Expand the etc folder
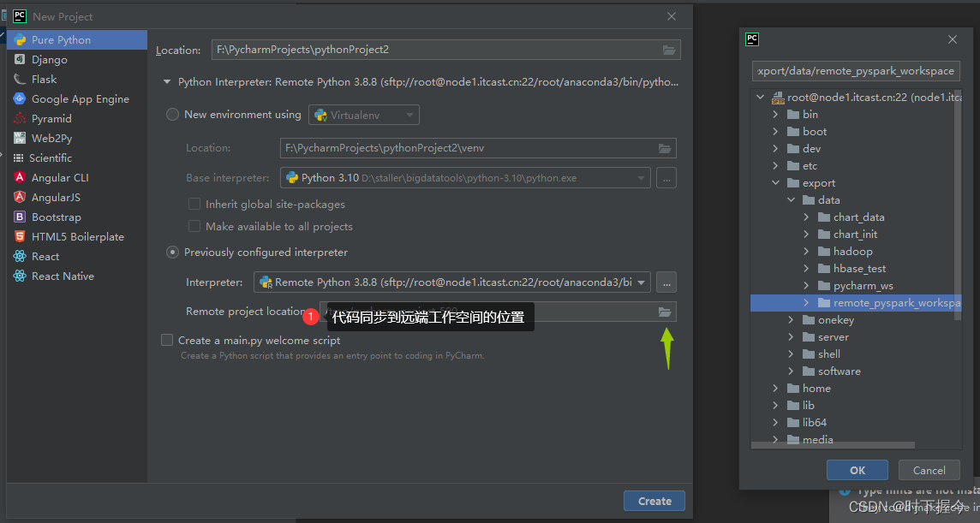This screenshot has width=980, height=523. [x=775, y=166]
